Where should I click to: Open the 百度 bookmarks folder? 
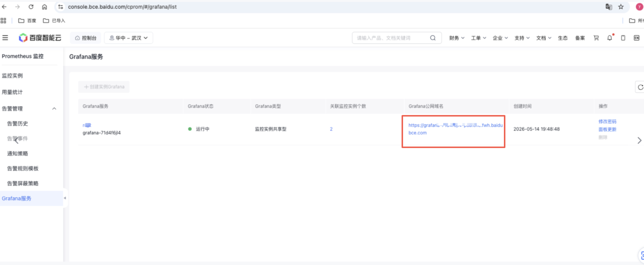[x=27, y=20]
